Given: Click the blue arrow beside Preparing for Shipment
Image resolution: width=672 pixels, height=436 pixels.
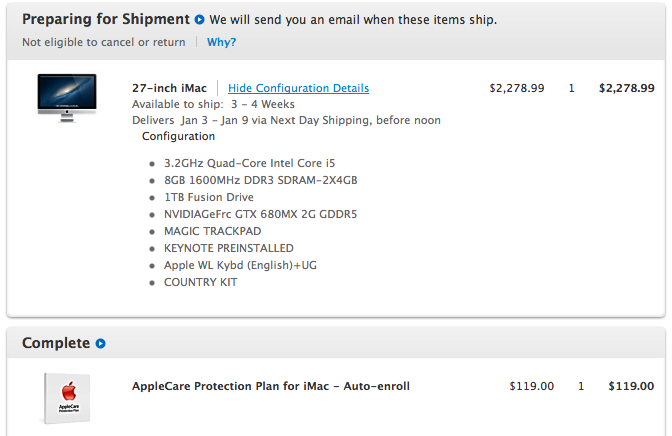Looking at the screenshot, I should click(200, 19).
